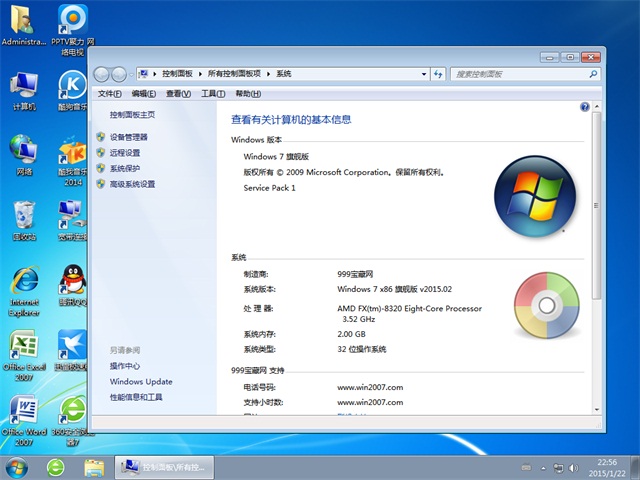Launch PPTV desktop shortcut
The width and height of the screenshot is (640, 480).
[73, 30]
